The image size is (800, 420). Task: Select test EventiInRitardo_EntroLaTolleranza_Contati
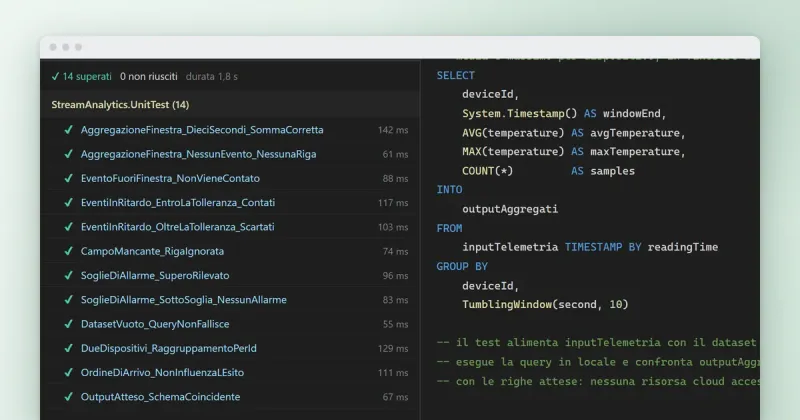(x=178, y=203)
